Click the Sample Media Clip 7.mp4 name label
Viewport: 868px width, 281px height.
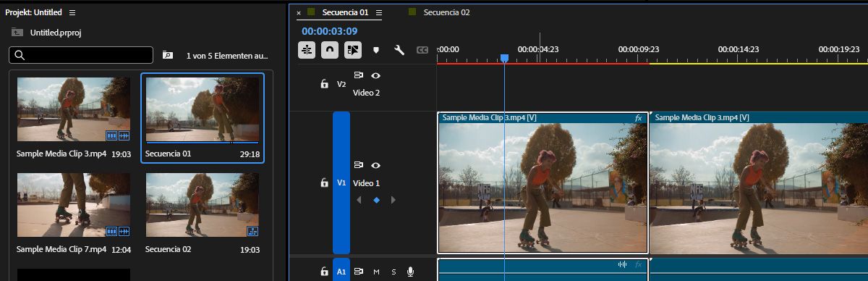(61, 249)
